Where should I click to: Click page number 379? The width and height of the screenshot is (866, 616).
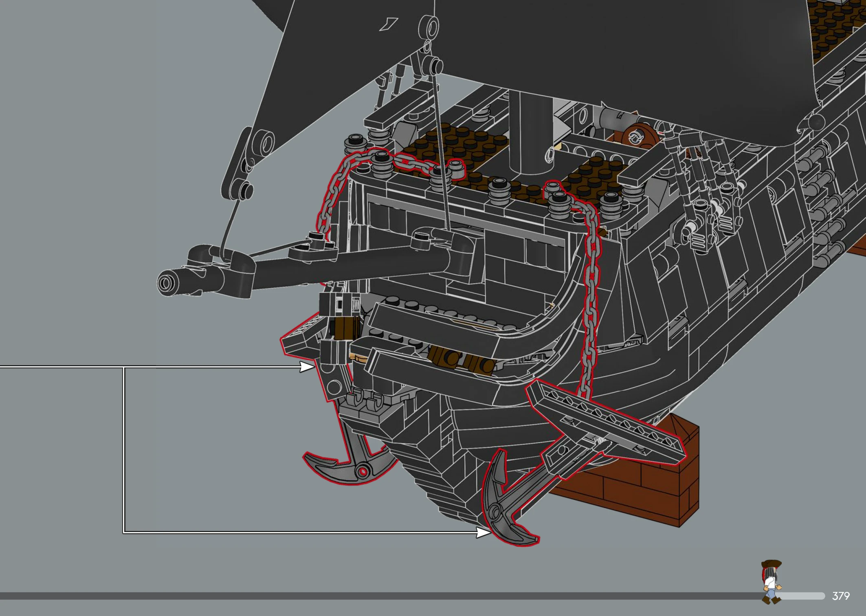(x=841, y=596)
